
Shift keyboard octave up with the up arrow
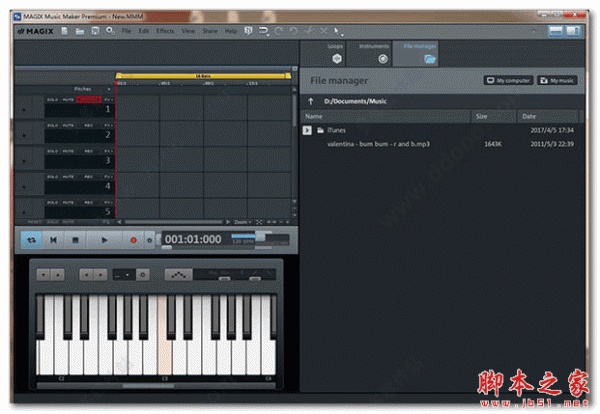coord(57,275)
